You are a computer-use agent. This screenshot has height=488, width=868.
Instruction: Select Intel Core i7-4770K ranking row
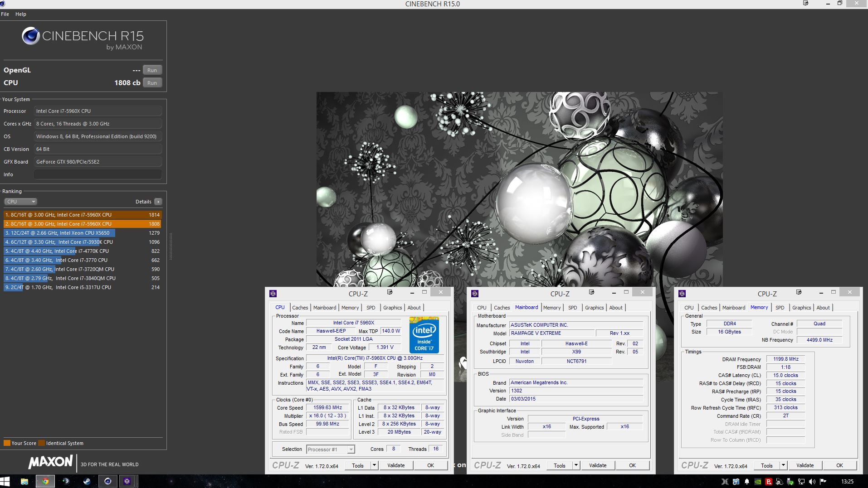(x=82, y=251)
